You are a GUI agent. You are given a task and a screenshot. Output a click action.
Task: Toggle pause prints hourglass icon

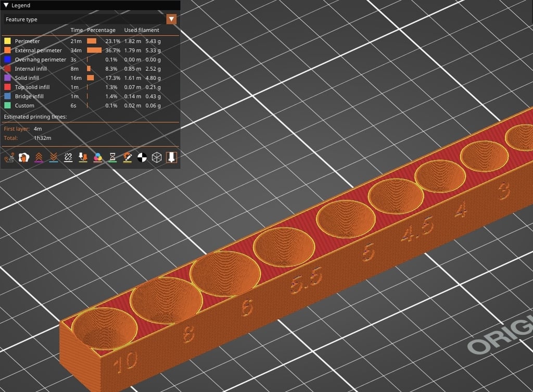click(x=112, y=157)
